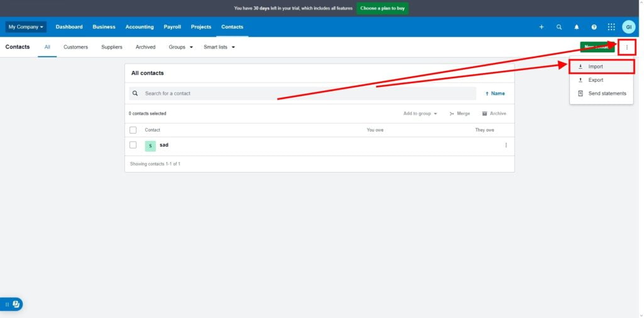This screenshot has width=644, height=318.
Task: Open the Accounting menu
Action: (x=140, y=27)
